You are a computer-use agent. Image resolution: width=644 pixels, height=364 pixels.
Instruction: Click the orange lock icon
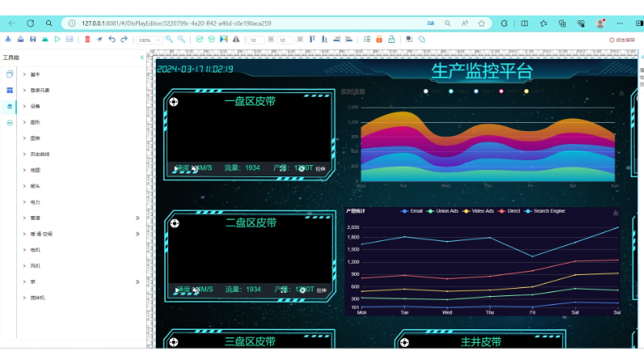379,39
